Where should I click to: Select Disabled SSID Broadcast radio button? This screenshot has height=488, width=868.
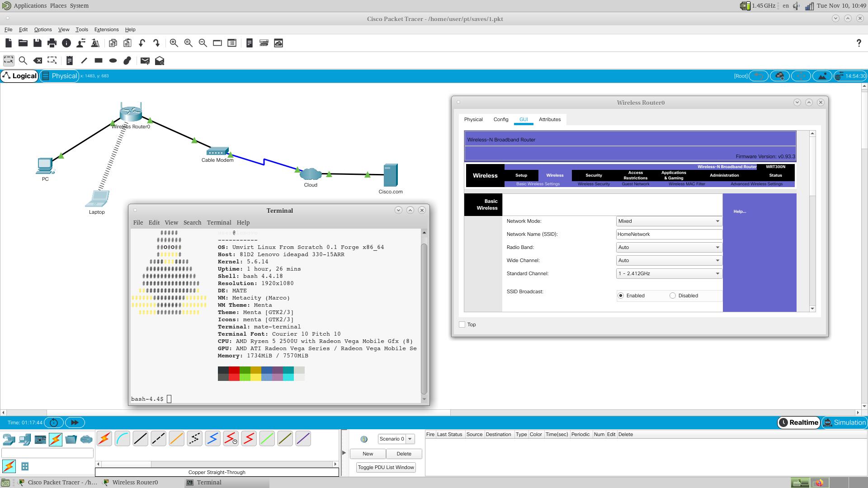(673, 296)
